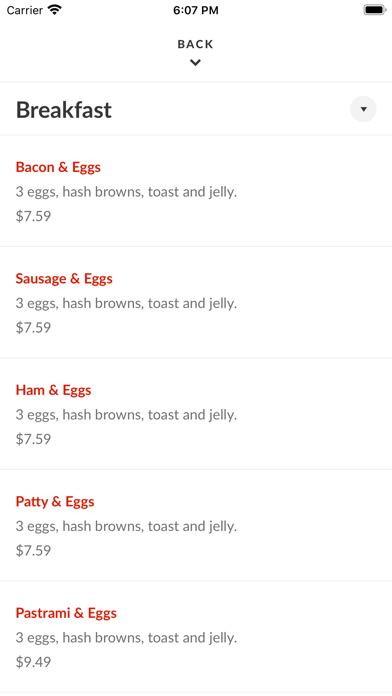Open Pastrami & Eggs menu entry

pyautogui.click(x=196, y=637)
